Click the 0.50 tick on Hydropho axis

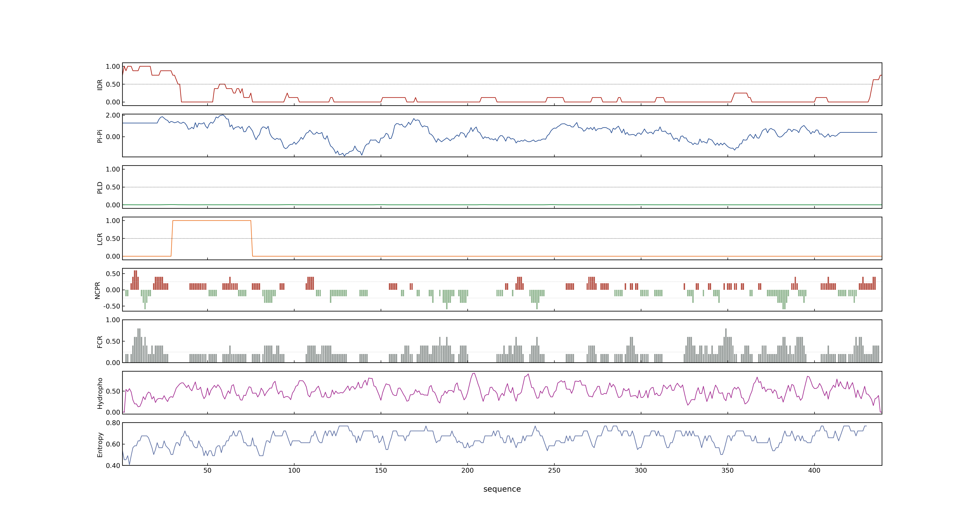coord(113,391)
